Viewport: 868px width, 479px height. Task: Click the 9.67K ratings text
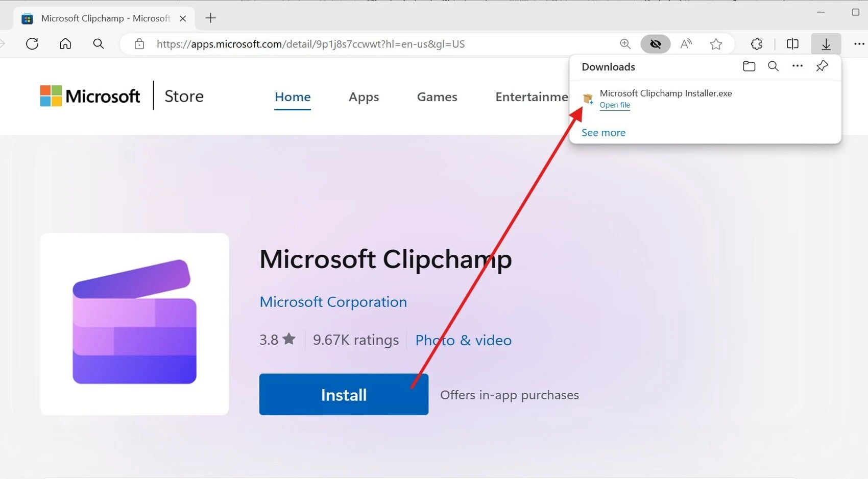[x=356, y=340]
